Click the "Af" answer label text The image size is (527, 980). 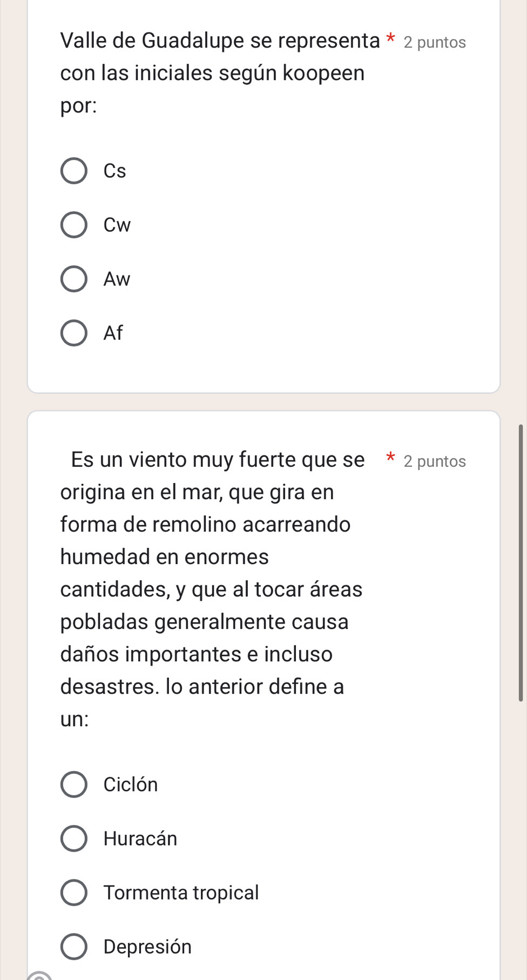113,333
